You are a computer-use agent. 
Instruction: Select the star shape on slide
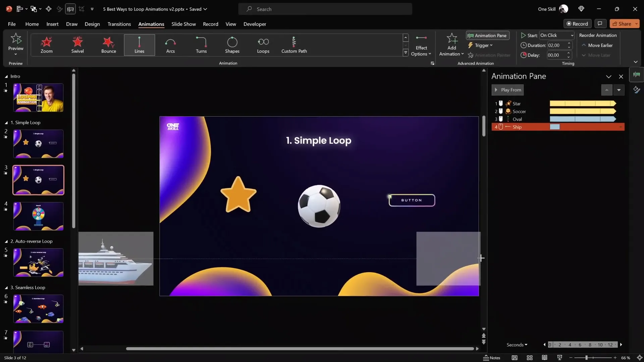238,194
